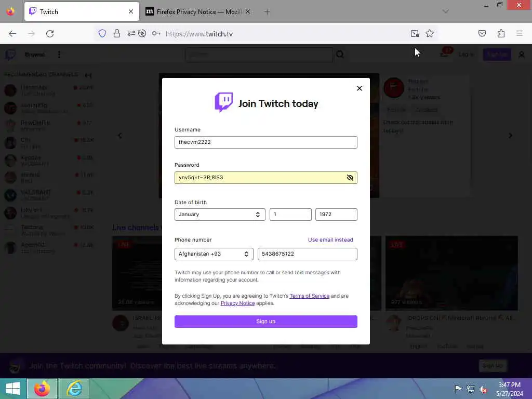Click the Firefox View icon
Screen dimensions: 532x399
point(10,12)
